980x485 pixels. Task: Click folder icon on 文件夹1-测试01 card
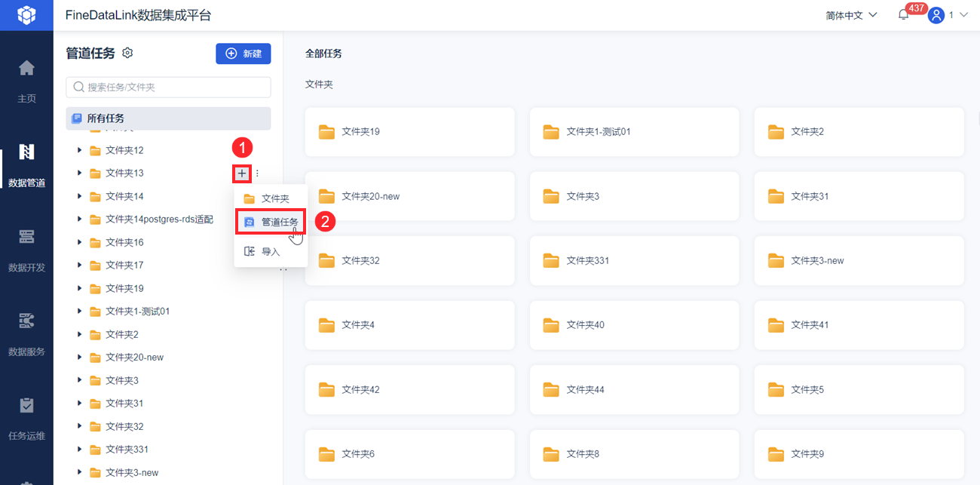551,132
